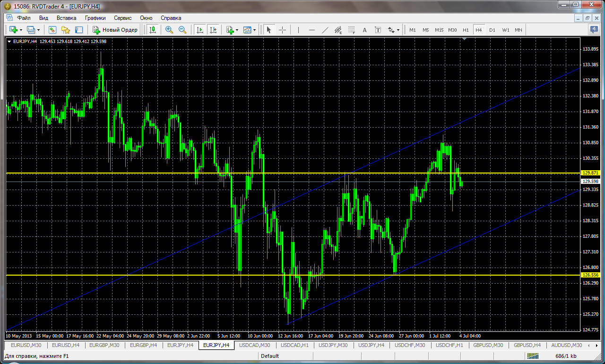Switch to the EURUSD,M30 chart tab
The image size is (605, 364).
tap(26, 345)
